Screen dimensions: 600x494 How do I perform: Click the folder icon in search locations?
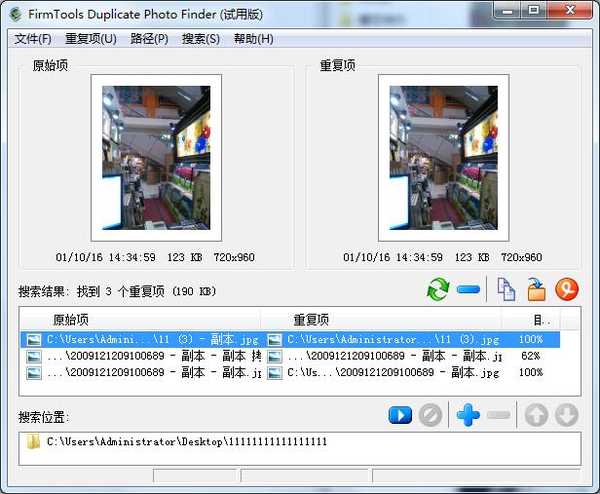coord(33,442)
